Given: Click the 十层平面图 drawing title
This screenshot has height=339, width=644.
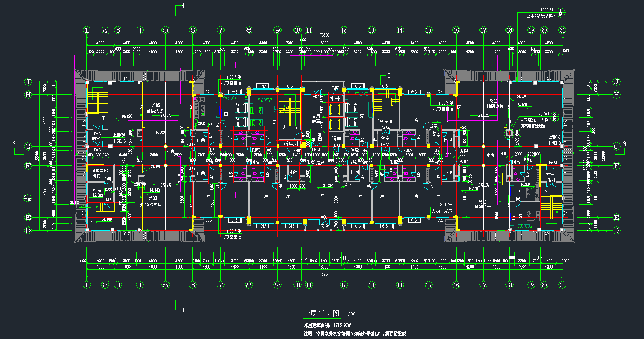Looking at the screenshot, I should (x=321, y=314).
